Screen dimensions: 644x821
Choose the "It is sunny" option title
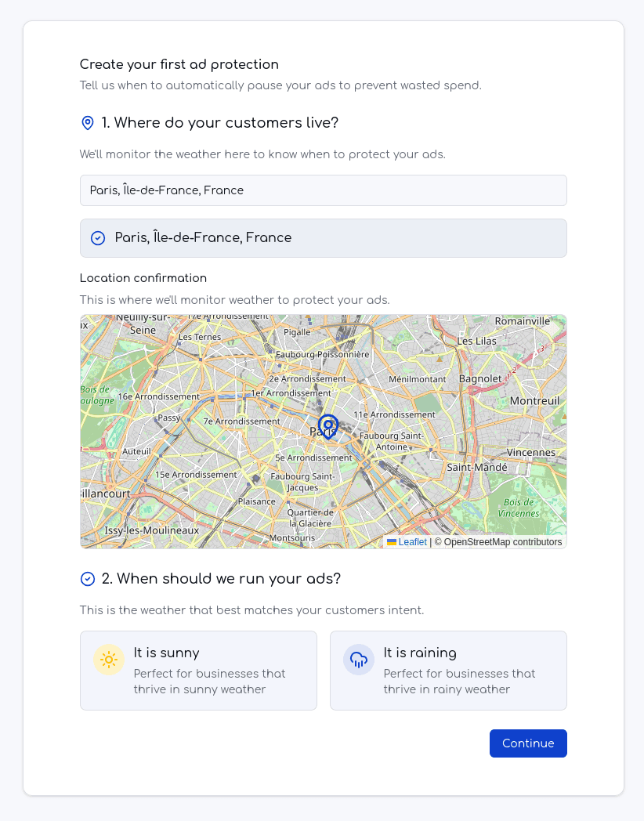pos(166,653)
